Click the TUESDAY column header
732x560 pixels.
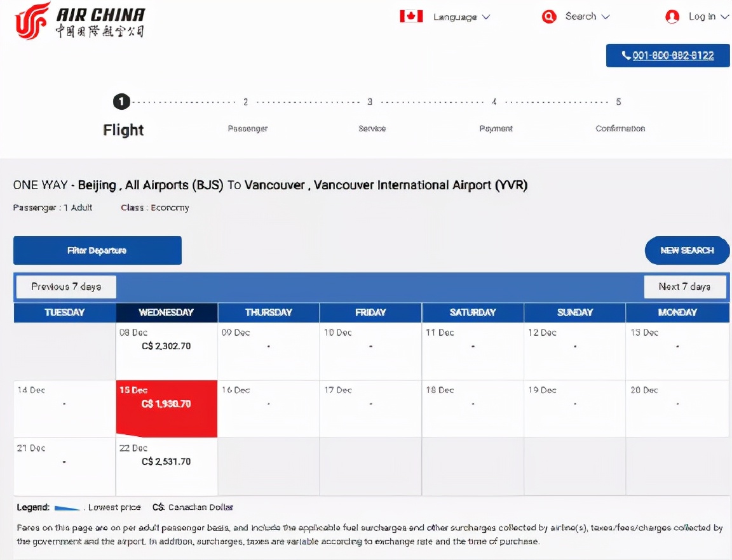65,312
